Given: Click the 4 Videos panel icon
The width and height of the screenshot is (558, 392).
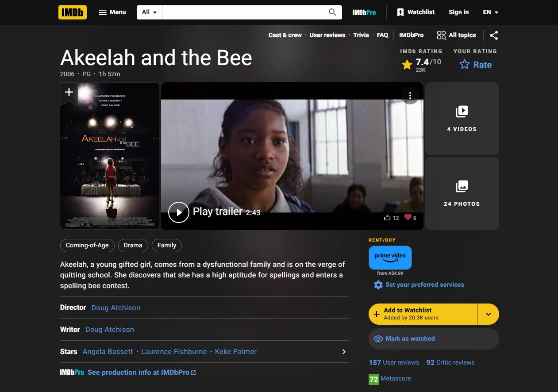Looking at the screenshot, I should 462,112.
